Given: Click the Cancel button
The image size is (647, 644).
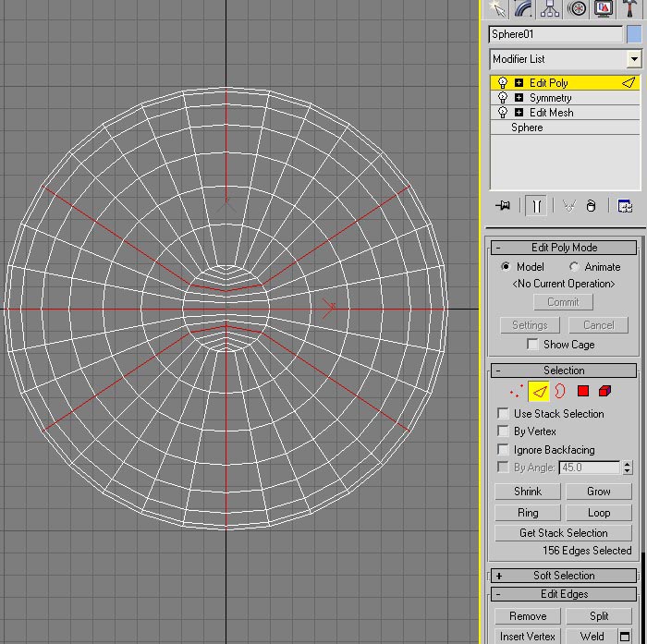Looking at the screenshot, I should [598, 325].
